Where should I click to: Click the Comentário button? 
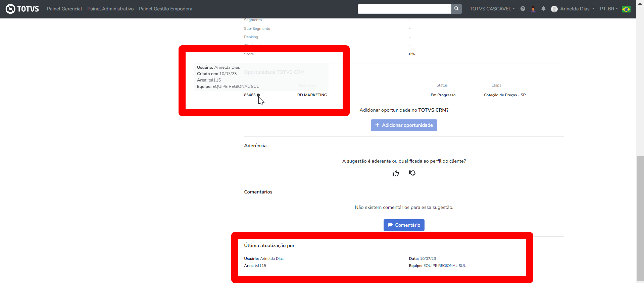coord(404,225)
